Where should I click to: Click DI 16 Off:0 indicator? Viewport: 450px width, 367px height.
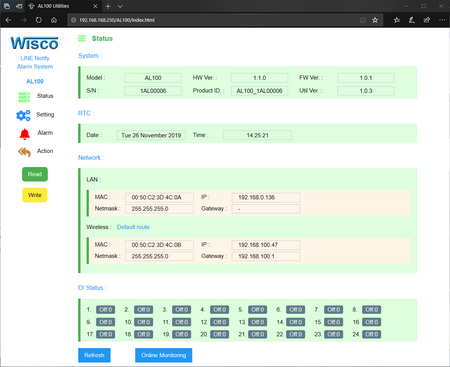pyautogui.click(x=372, y=322)
